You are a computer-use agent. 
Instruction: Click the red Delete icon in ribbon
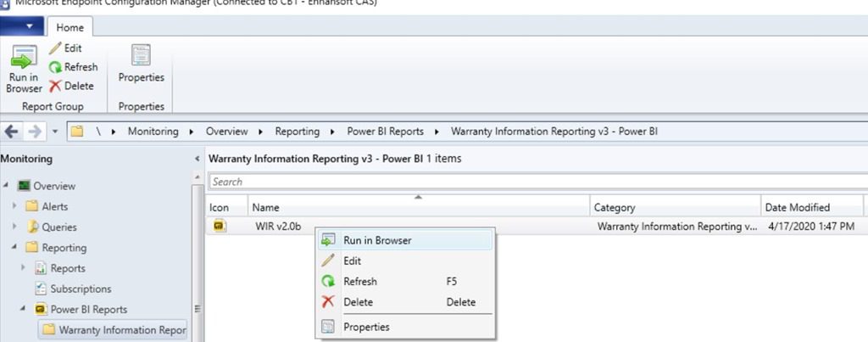56,86
